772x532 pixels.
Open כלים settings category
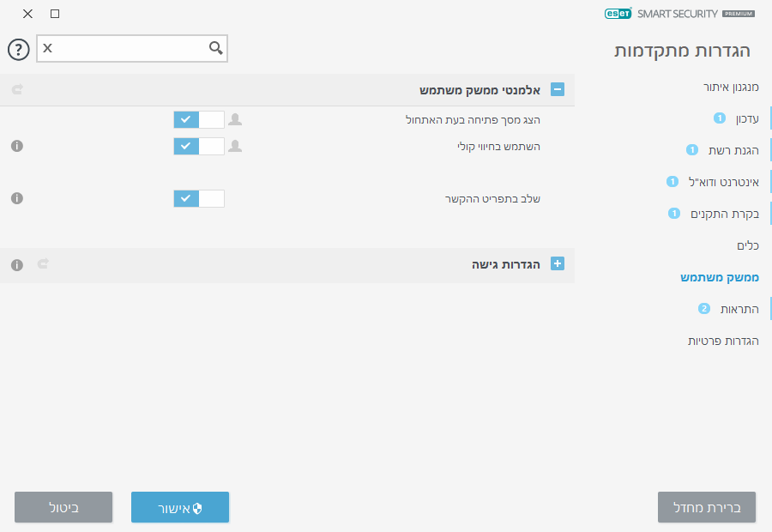click(748, 245)
